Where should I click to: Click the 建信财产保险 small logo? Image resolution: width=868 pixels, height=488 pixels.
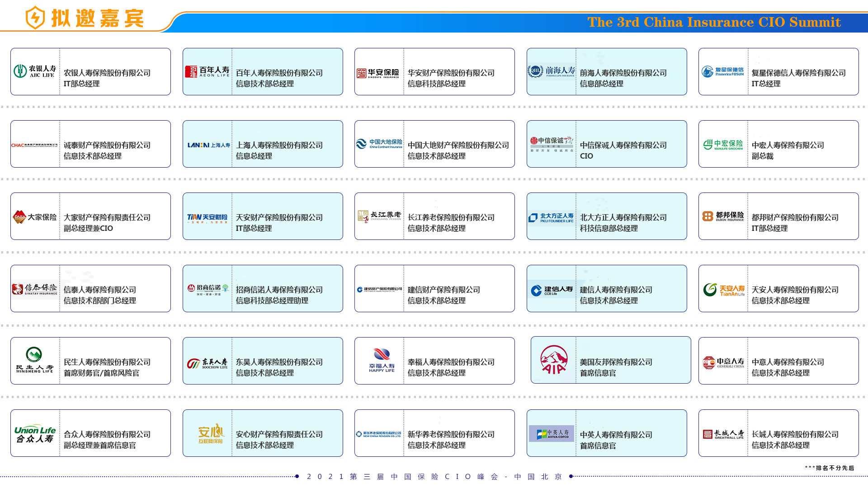pos(379,290)
